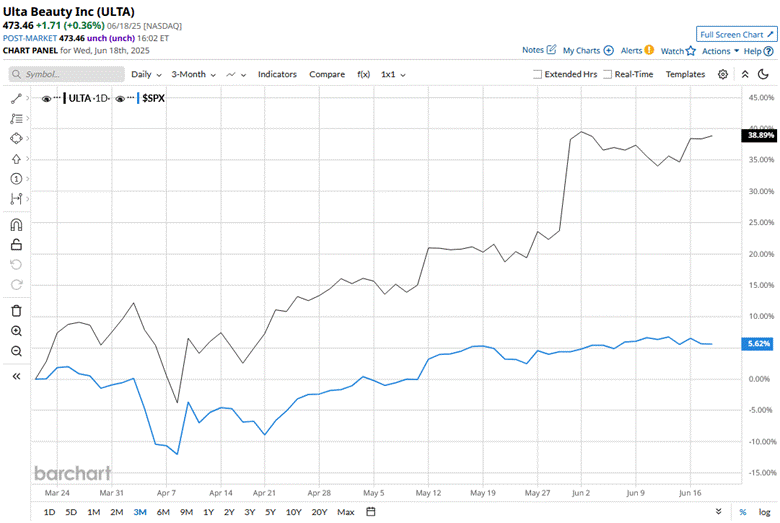The height and width of the screenshot is (523, 780).
Task: Select the 6M time range
Action: coord(163,512)
